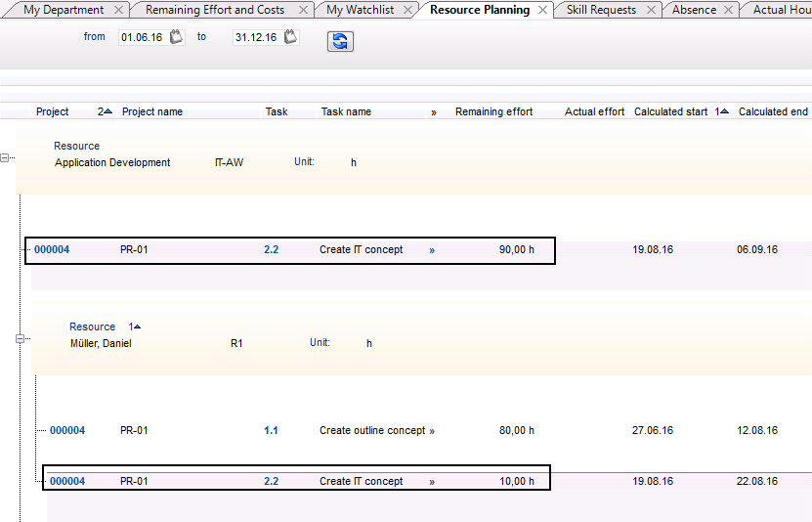
Task: Sort by the Calculated end column header
Action: [x=773, y=111]
